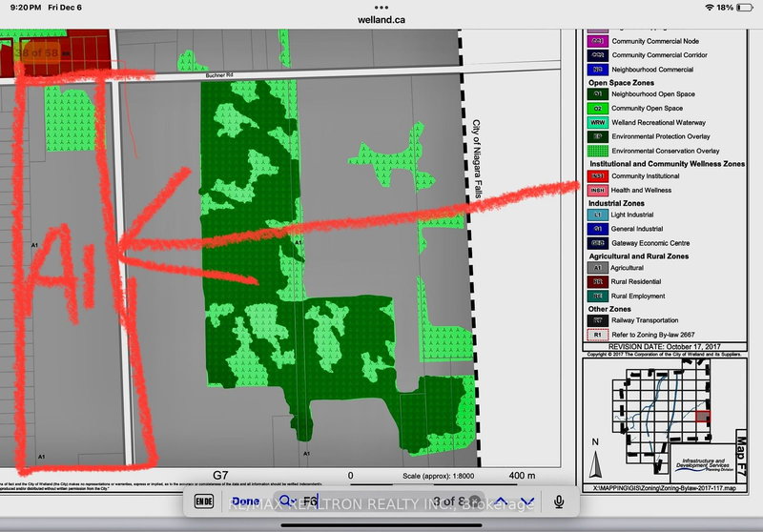Tap the microphone dictation icon

(x=556, y=501)
